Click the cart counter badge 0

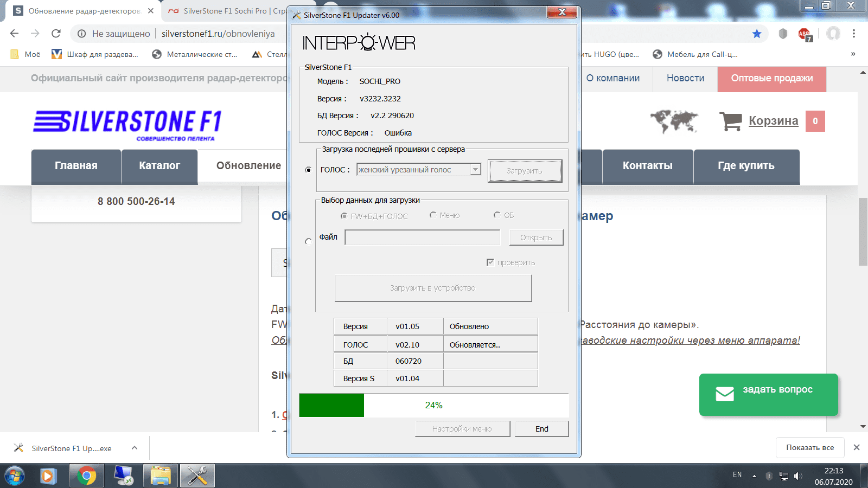815,121
